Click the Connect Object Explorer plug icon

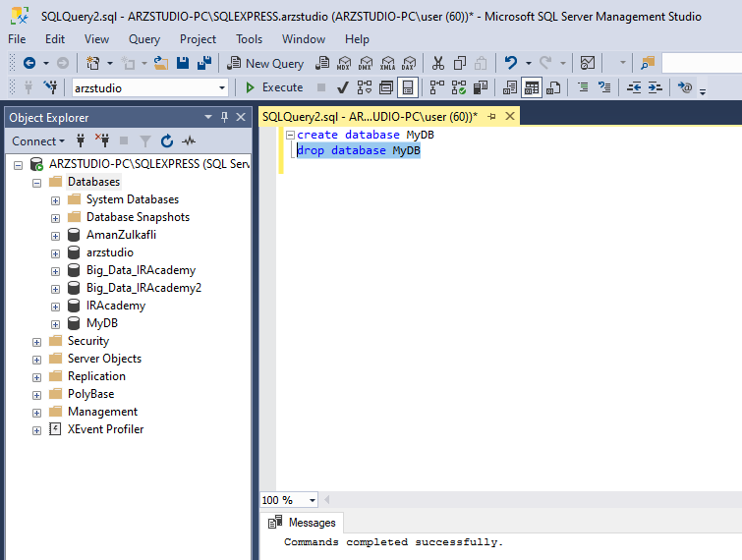pyautogui.click(x=81, y=140)
